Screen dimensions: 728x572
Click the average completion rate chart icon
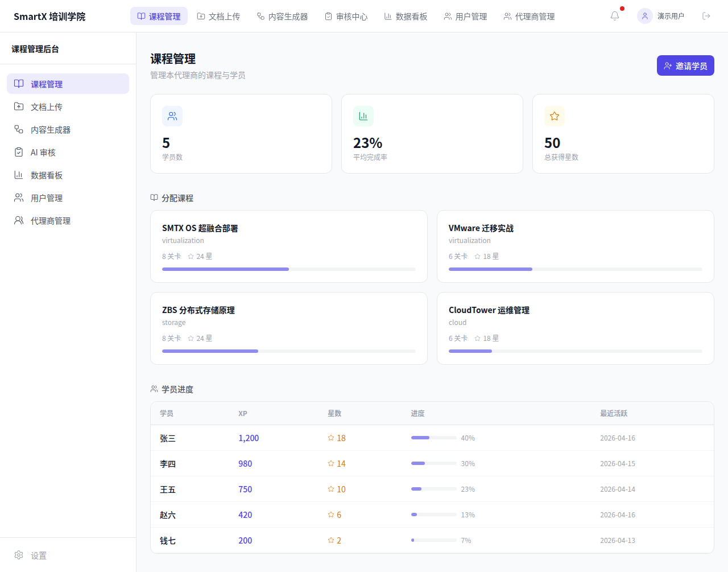[x=363, y=116]
